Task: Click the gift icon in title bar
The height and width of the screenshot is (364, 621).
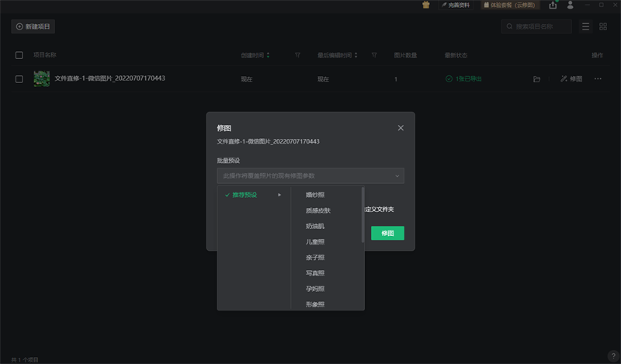Action: [425, 5]
